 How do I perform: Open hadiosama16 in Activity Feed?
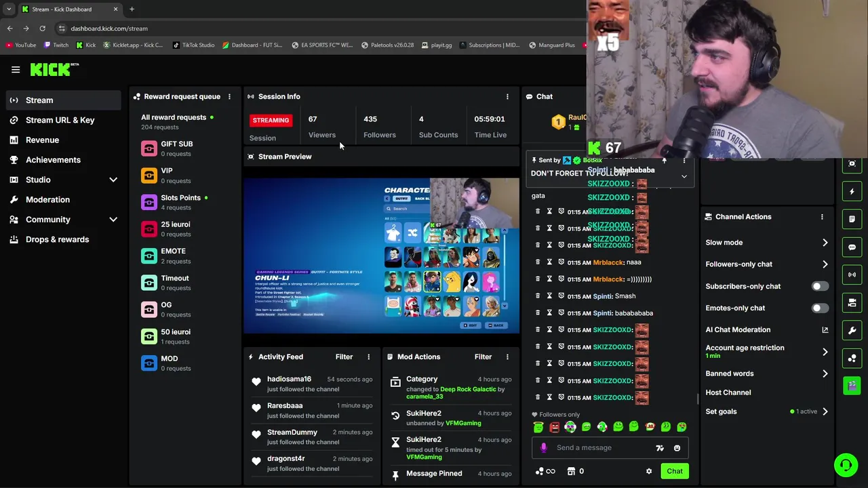point(289,379)
